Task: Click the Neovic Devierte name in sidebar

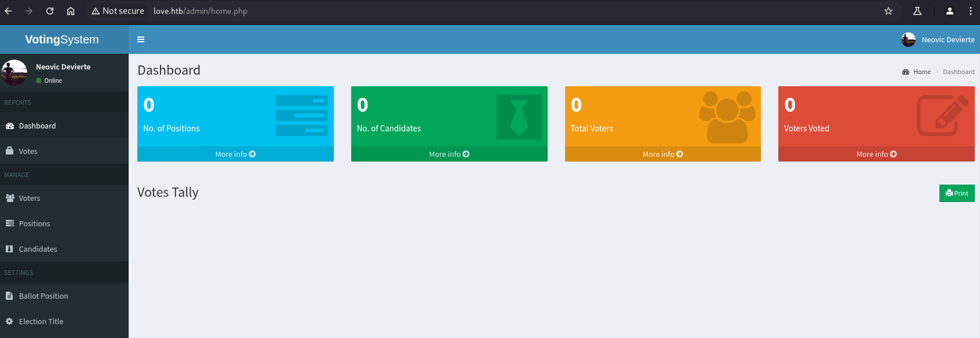Action: (x=63, y=67)
